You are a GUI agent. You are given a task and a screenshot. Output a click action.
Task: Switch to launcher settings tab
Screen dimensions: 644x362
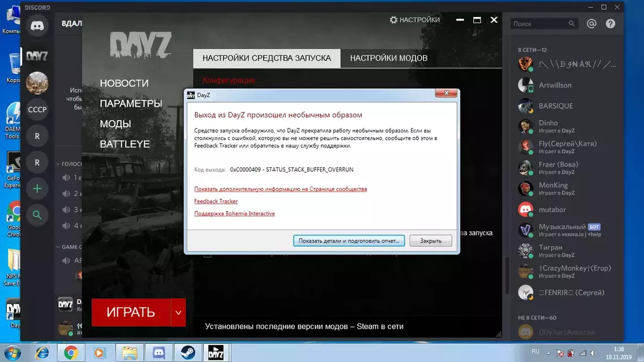(267, 58)
